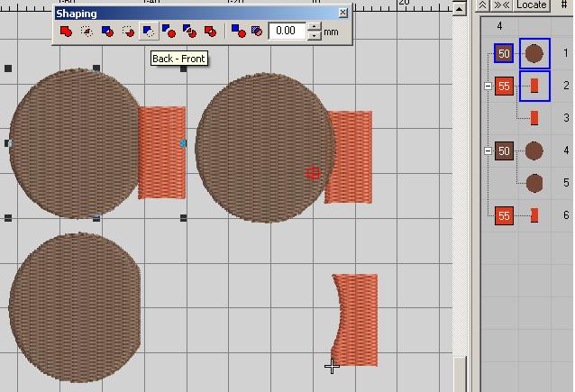Click the 0.00 mm overlap field
This screenshot has height=392, width=575.
coord(287,32)
